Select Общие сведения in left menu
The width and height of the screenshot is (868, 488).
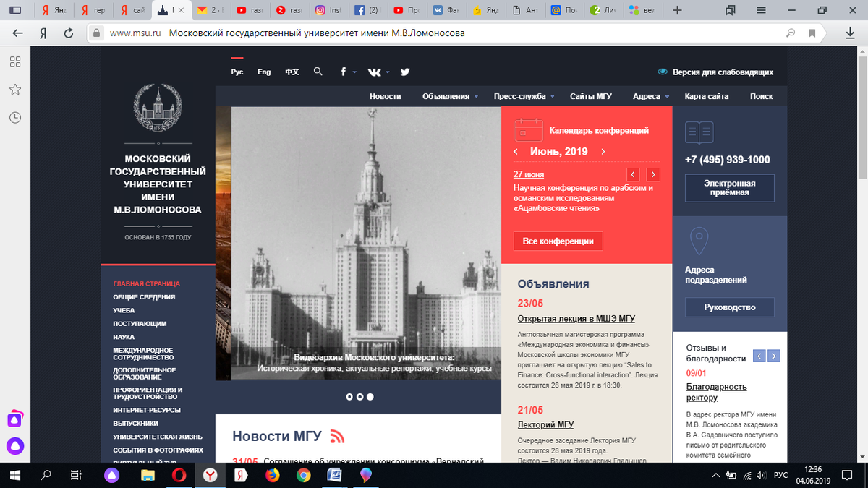click(x=144, y=297)
